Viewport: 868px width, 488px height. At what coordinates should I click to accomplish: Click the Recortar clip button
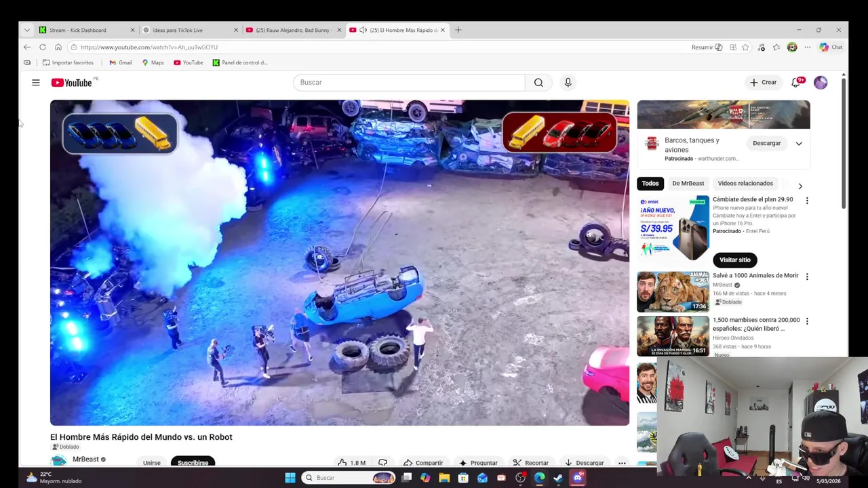531,462
